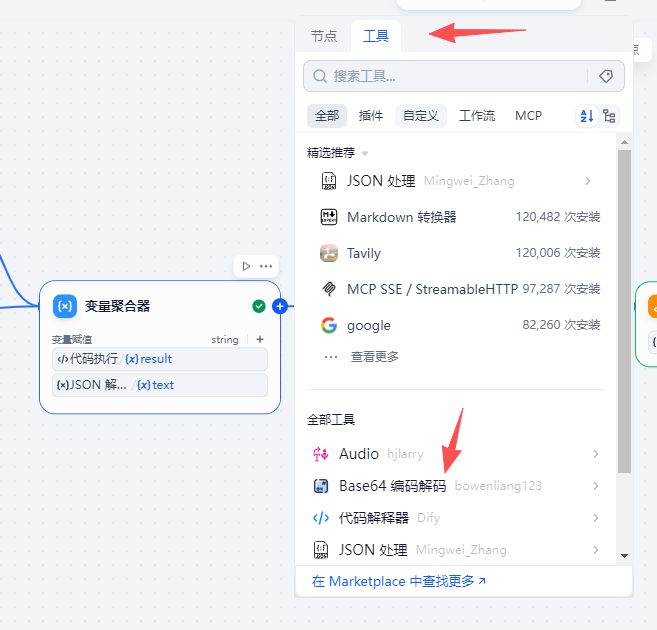Select the MCP filter
The width and height of the screenshot is (657, 630).
528,116
